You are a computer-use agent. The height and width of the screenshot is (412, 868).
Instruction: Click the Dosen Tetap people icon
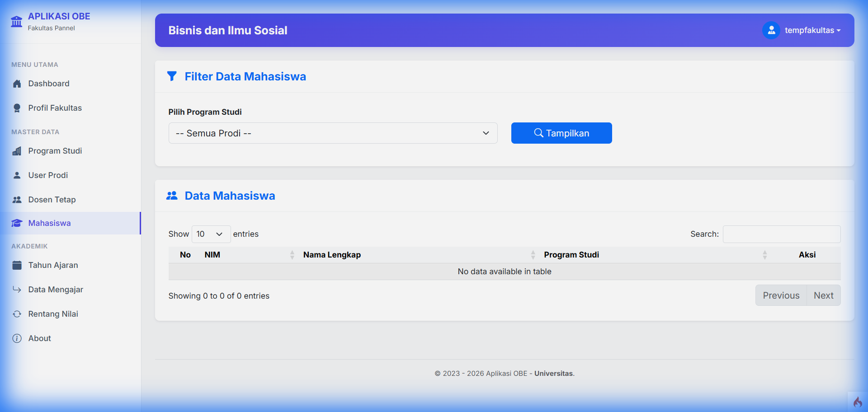pyautogui.click(x=17, y=200)
